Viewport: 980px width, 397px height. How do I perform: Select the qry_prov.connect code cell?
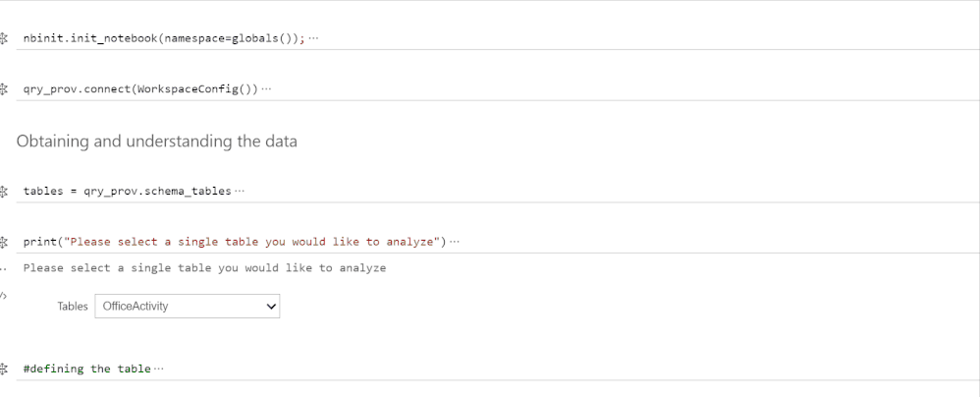coord(498,88)
